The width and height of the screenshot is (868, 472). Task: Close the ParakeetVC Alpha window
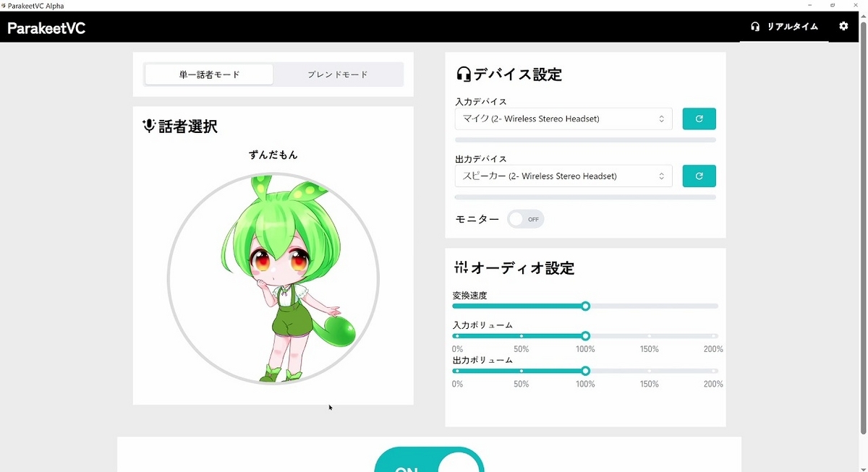tap(856, 5)
